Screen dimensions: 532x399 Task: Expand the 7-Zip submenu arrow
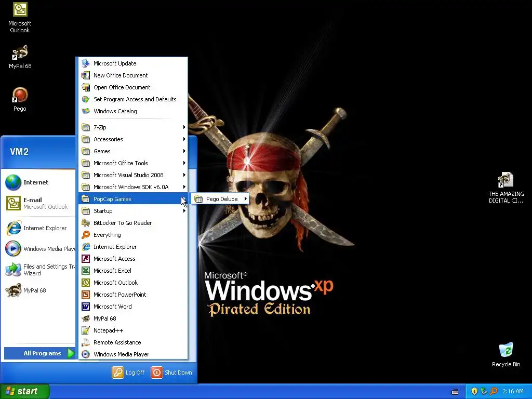click(184, 127)
